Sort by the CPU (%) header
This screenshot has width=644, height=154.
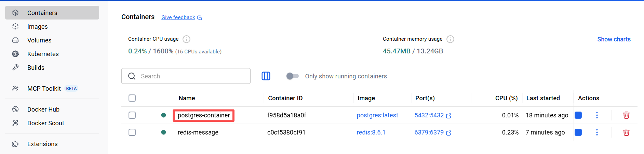506,98
